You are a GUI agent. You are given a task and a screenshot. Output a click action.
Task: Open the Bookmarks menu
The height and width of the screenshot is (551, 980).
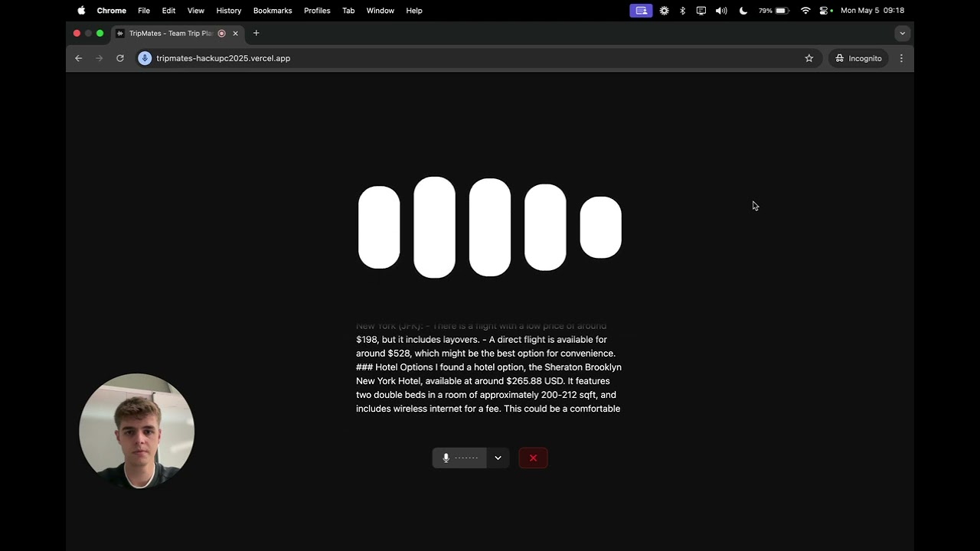coord(273,11)
